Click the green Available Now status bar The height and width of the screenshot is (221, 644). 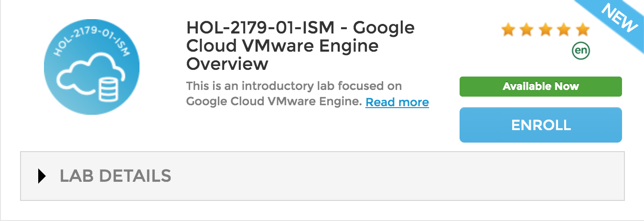[540, 87]
